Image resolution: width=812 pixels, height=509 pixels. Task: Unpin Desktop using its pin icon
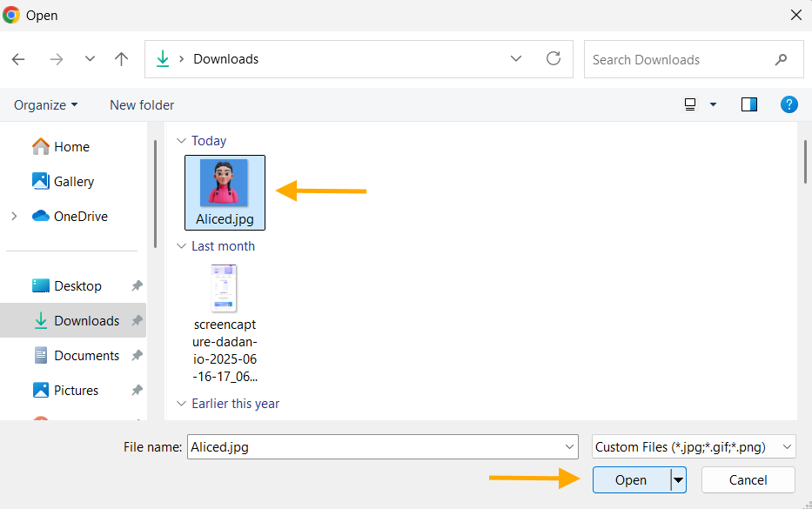[x=137, y=286]
